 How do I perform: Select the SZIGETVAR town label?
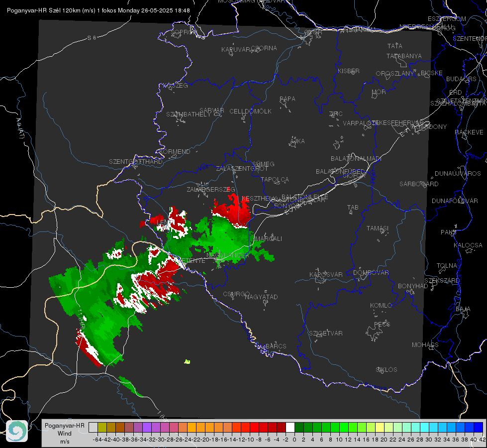tap(325, 334)
